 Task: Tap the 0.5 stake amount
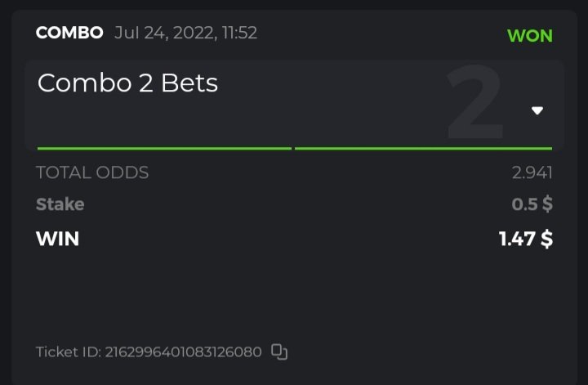[x=523, y=204]
